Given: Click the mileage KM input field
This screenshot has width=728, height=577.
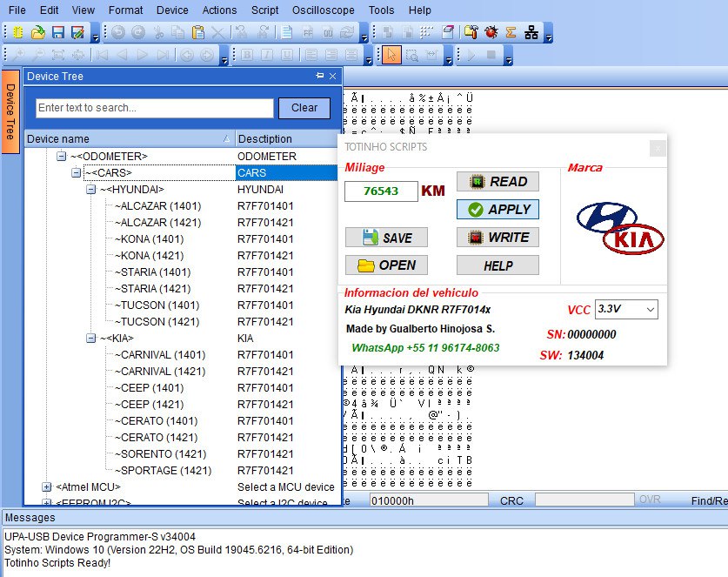Looking at the screenshot, I should pos(380,191).
